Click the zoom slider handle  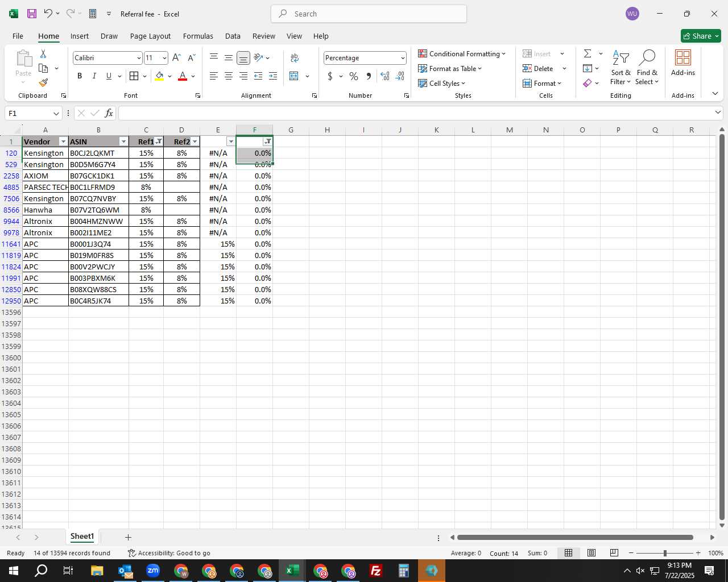pos(665,553)
